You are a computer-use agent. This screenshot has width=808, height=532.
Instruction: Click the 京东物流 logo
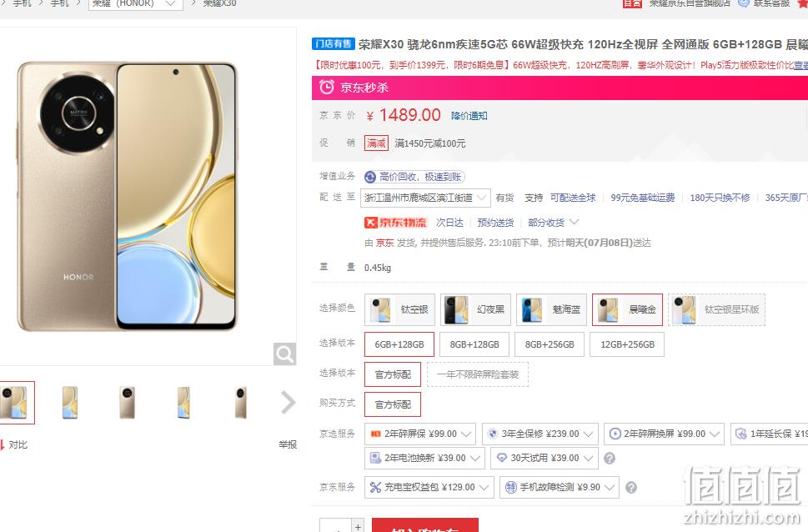point(396,223)
